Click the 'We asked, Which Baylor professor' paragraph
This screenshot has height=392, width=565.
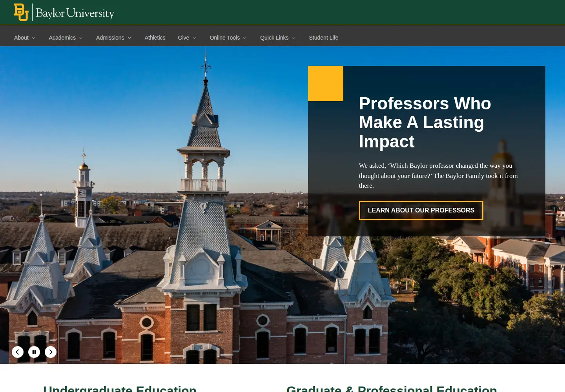[x=438, y=176]
